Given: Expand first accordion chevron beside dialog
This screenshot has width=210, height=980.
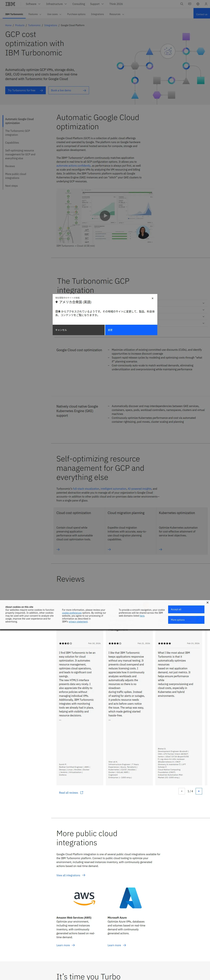Looking at the screenshot, I should pyautogui.click(x=203, y=303).
